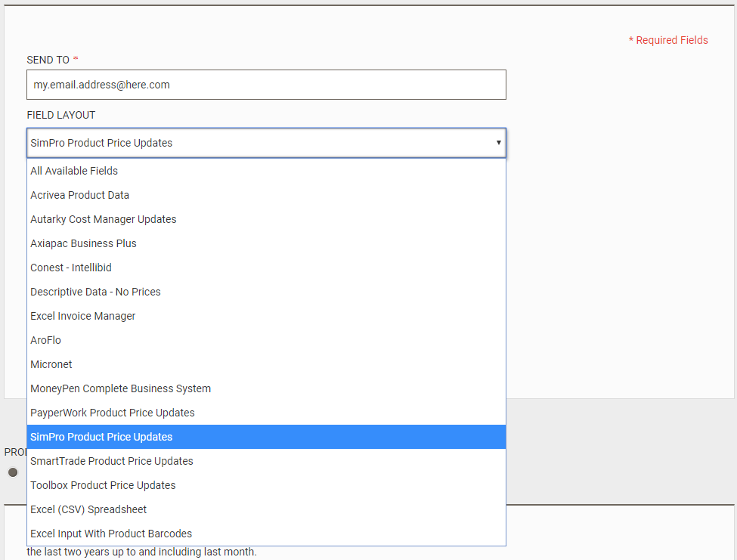Select Acrivea Product Data option
737x560 pixels.
pos(266,195)
